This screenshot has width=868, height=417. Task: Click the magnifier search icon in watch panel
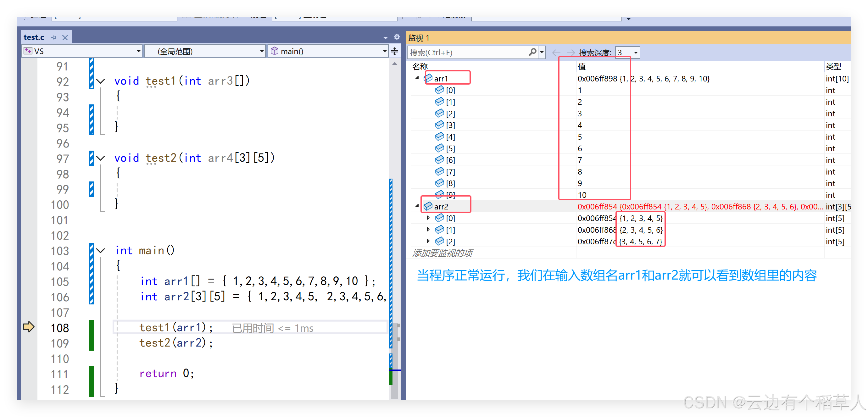tap(532, 52)
